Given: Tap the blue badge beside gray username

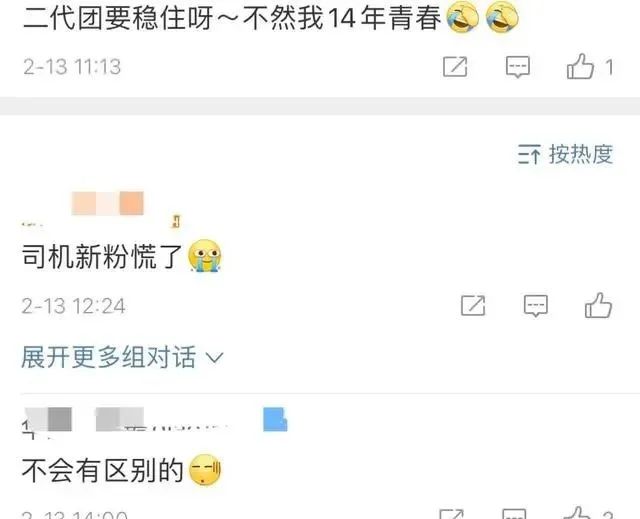Looking at the screenshot, I should pos(275,419).
